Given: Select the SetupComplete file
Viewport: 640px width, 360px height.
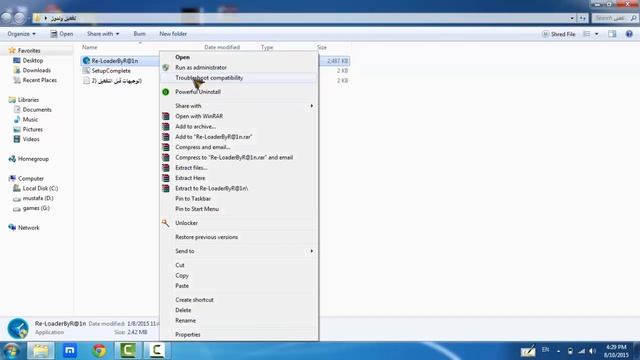Looking at the screenshot, I should point(111,71).
